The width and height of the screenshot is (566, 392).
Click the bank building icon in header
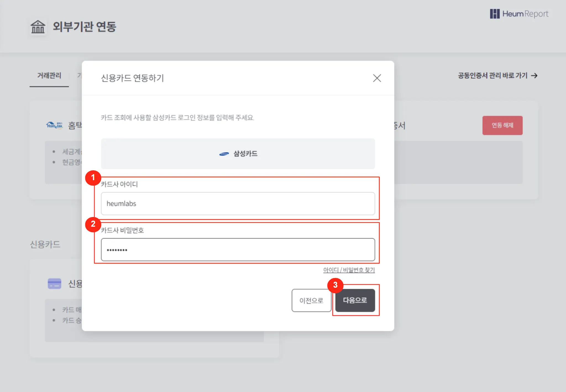tap(38, 27)
